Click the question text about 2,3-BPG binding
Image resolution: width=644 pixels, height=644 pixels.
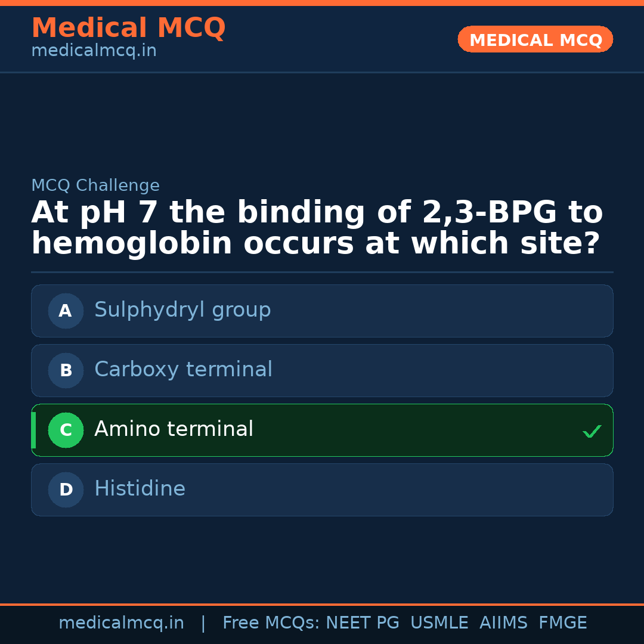pyautogui.click(x=316, y=229)
